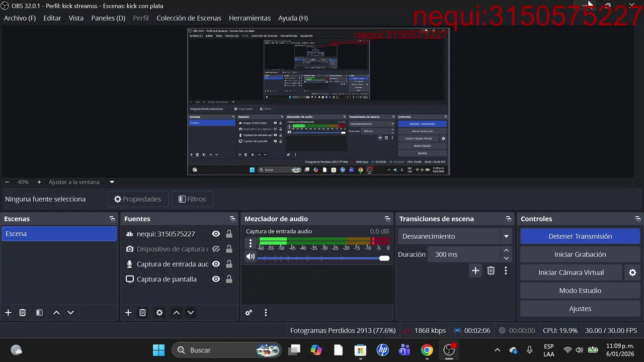The width and height of the screenshot is (644, 362).
Task: Undock the Fuentes panel
Action: [x=232, y=219]
